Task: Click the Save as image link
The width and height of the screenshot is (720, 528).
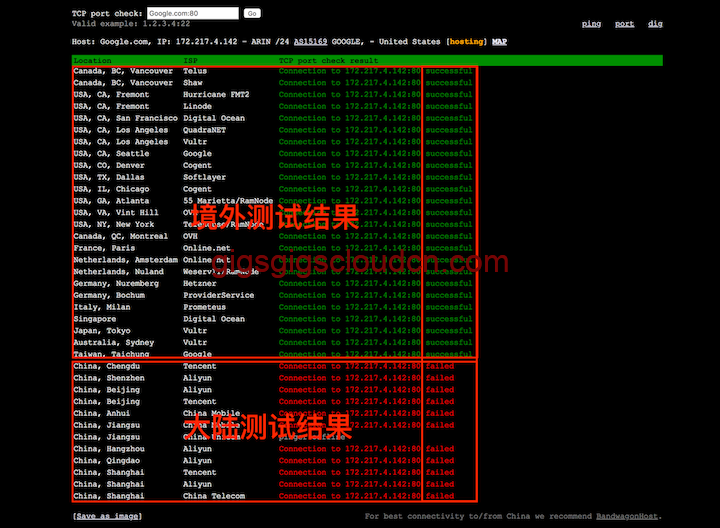Action: (x=107, y=516)
